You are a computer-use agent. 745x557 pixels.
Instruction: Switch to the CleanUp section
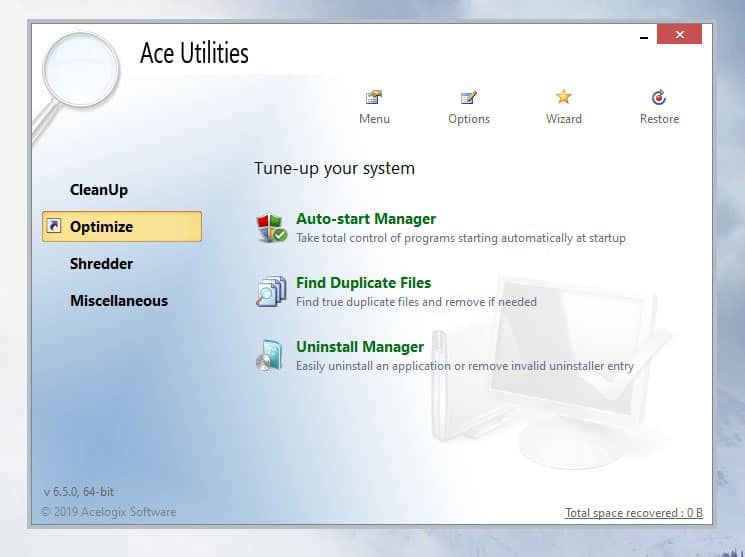(x=99, y=190)
